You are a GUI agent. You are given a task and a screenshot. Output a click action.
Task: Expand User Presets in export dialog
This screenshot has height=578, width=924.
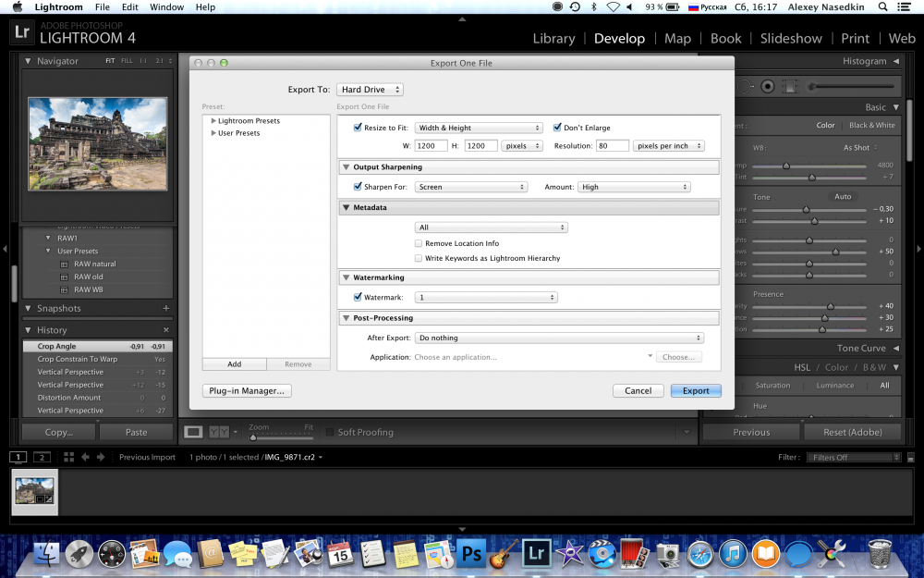coord(213,132)
